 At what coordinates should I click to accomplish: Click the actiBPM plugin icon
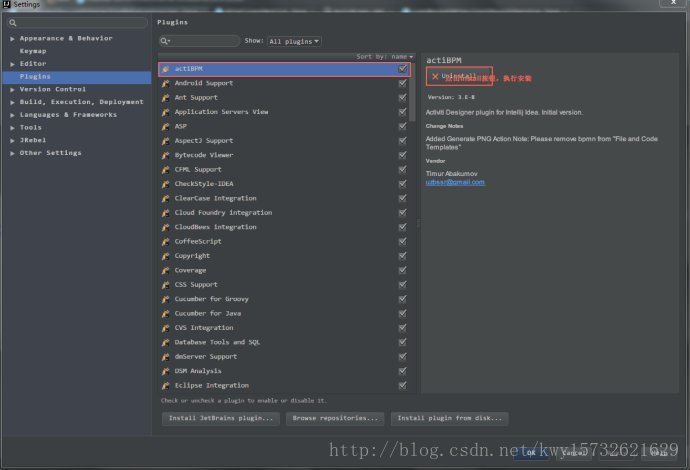(x=165, y=69)
